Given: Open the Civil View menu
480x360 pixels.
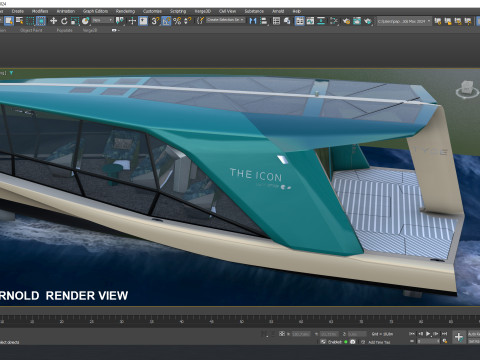Looking at the screenshot, I should coord(228,11).
